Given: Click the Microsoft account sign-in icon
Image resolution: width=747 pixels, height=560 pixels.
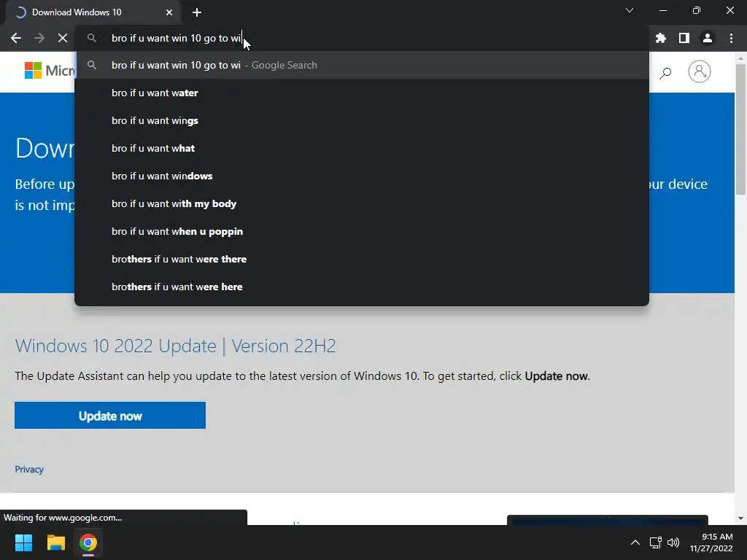Looking at the screenshot, I should (x=700, y=71).
